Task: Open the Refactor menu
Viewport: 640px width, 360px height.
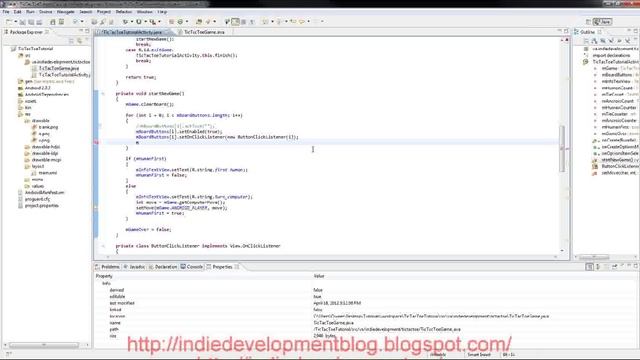Action: (124, 12)
